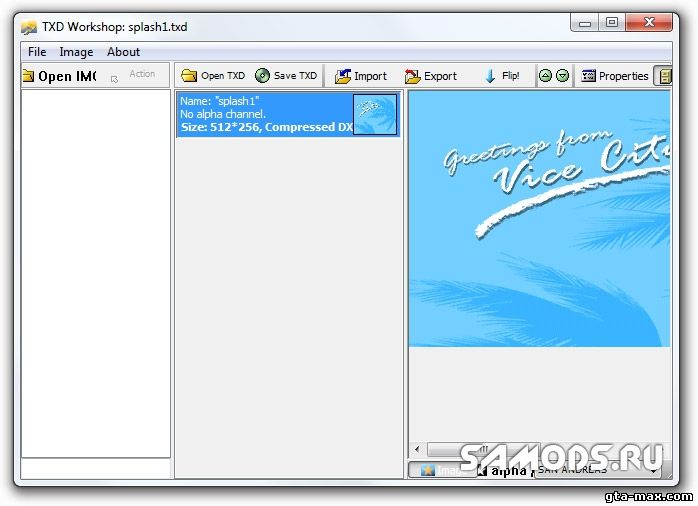The height and width of the screenshot is (506, 698).
Task: Open the SAN ANDREAS game dropdown
Action: coord(598,470)
